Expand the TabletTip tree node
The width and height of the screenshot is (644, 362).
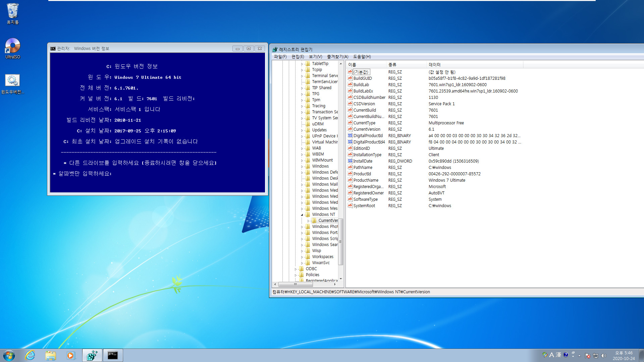(x=302, y=64)
